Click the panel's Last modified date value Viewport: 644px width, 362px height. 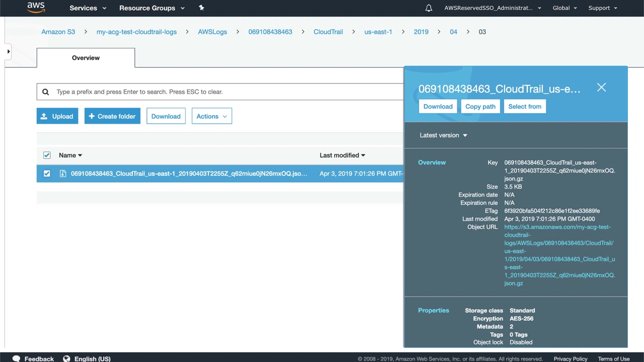(x=549, y=219)
